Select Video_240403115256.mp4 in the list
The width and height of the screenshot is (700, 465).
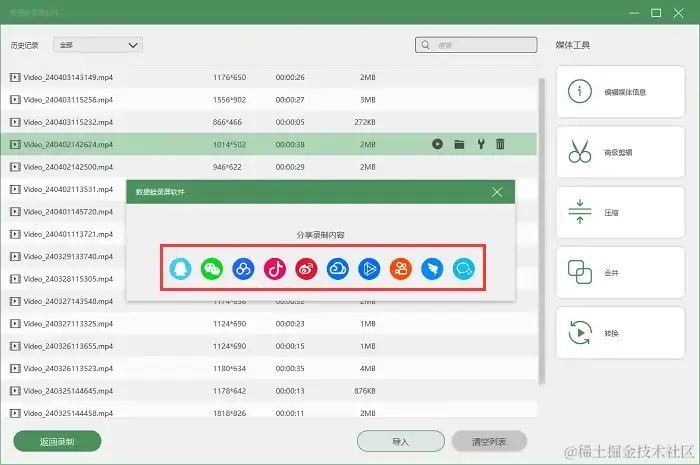(x=269, y=100)
